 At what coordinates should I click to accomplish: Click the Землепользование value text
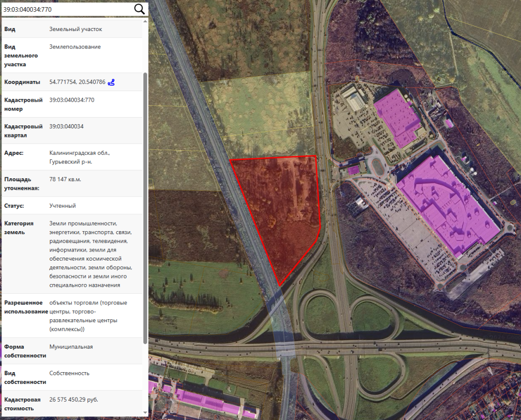75,47
